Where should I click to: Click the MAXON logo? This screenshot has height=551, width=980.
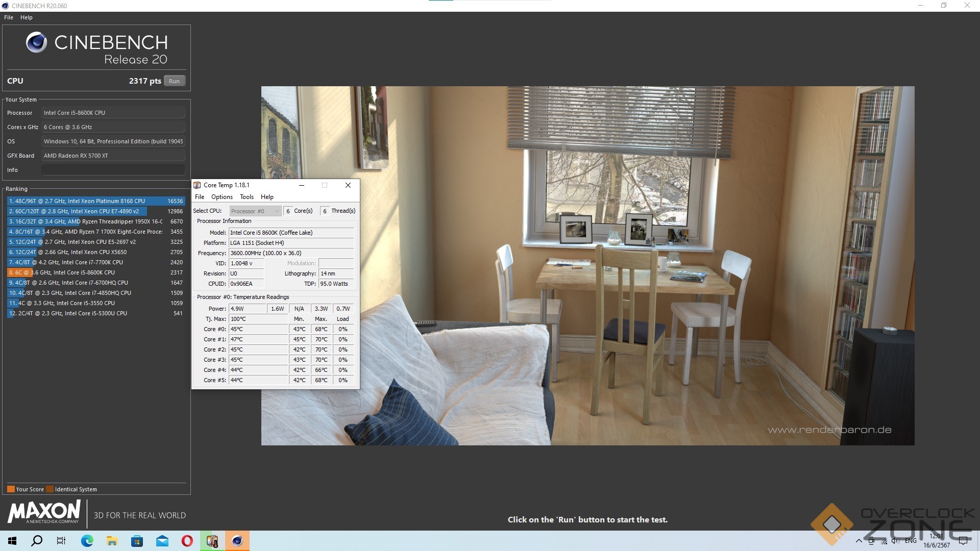coord(44,512)
